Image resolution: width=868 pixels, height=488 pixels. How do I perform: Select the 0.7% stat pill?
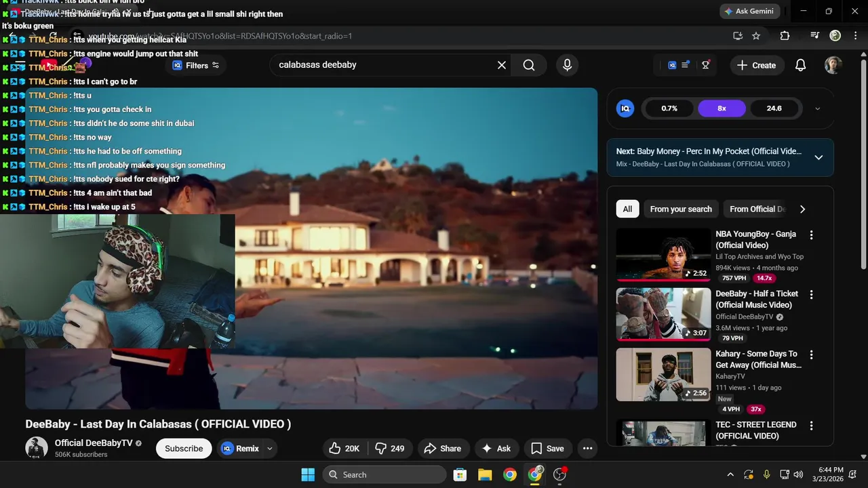(x=669, y=108)
